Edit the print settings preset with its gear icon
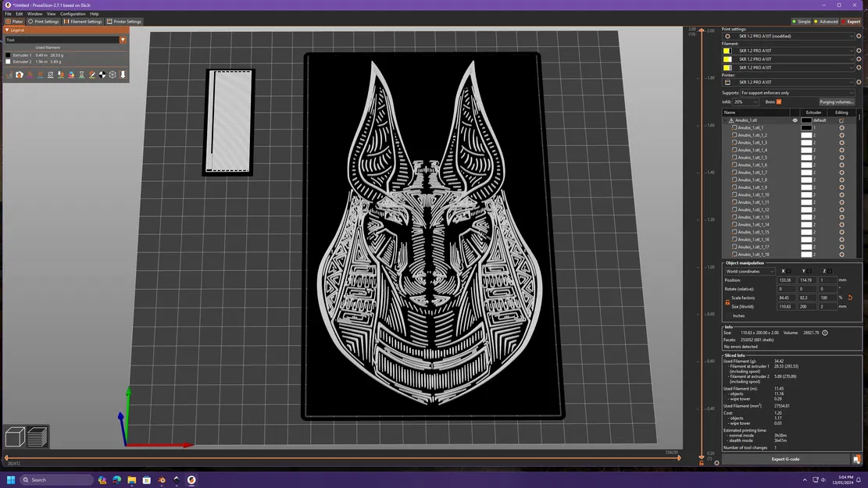The image size is (868, 488). click(x=859, y=37)
